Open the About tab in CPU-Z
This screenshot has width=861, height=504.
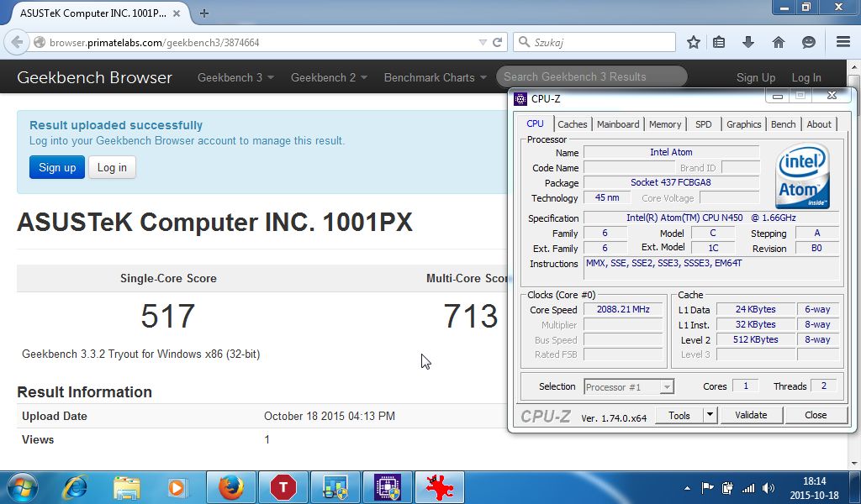[x=819, y=124]
